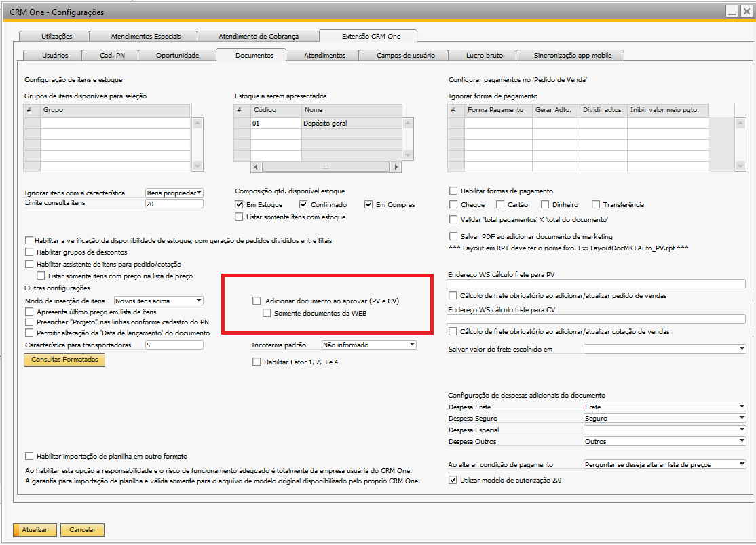The height and width of the screenshot is (545, 756).
Task: Check Habilitar Fator 1, 2, 3 e 4
Action: pyautogui.click(x=257, y=362)
